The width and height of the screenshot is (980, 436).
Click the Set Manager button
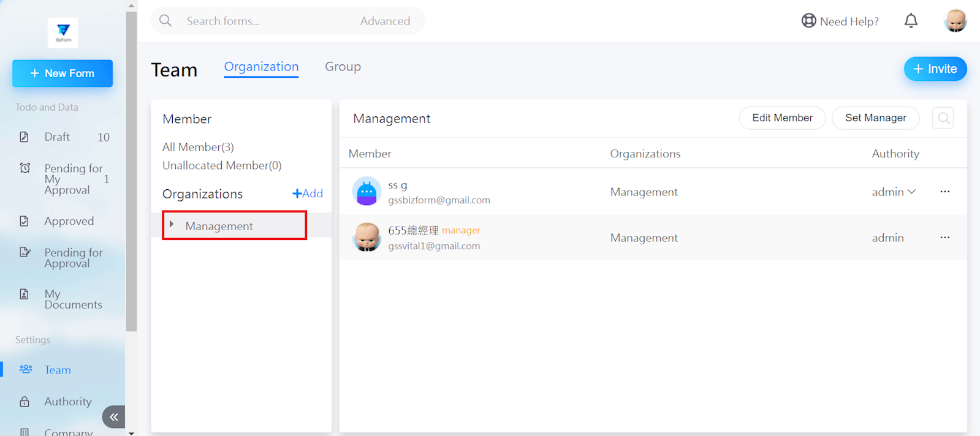(875, 118)
